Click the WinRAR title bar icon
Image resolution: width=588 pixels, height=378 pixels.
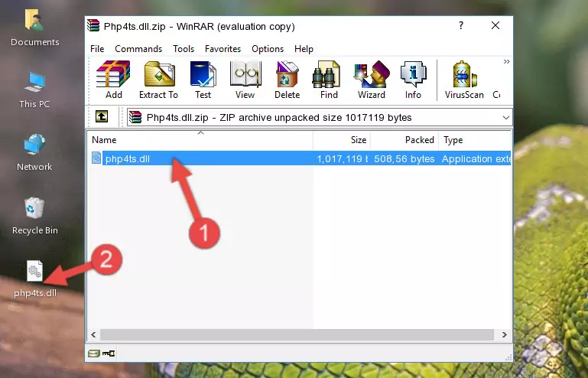pos(93,25)
